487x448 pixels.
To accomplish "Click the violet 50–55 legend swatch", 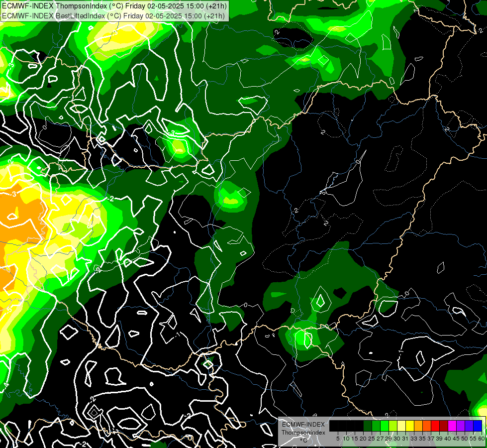I will (469, 426).
